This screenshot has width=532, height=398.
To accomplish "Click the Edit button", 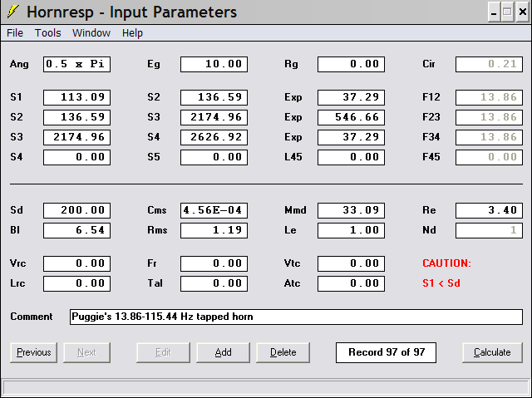I will point(163,352).
